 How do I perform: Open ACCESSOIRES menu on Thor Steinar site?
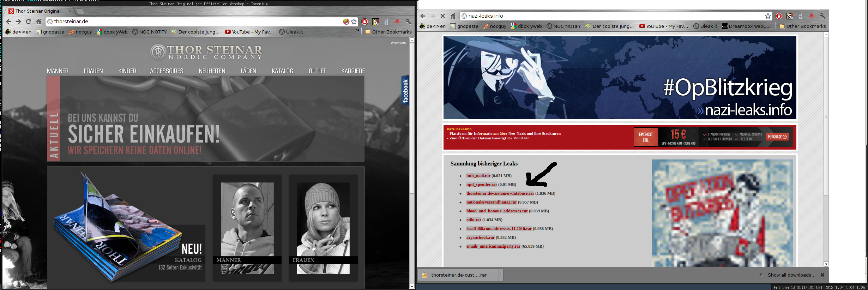pos(167,71)
